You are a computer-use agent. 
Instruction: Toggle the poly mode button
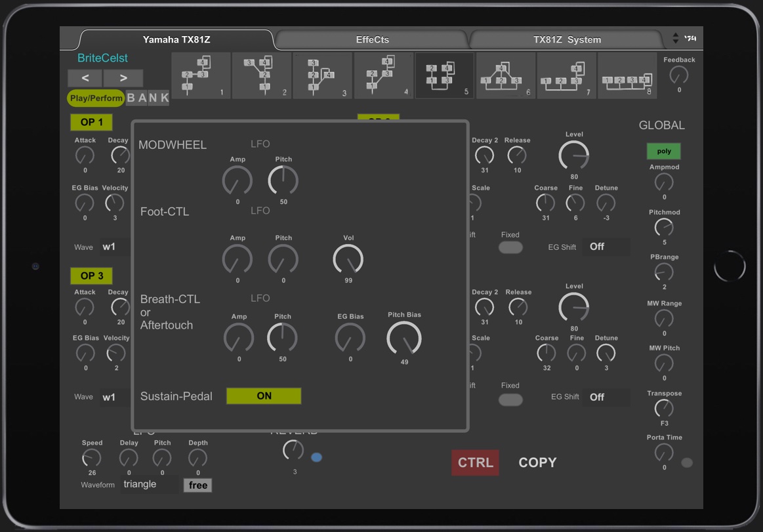click(x=664, y=152)
